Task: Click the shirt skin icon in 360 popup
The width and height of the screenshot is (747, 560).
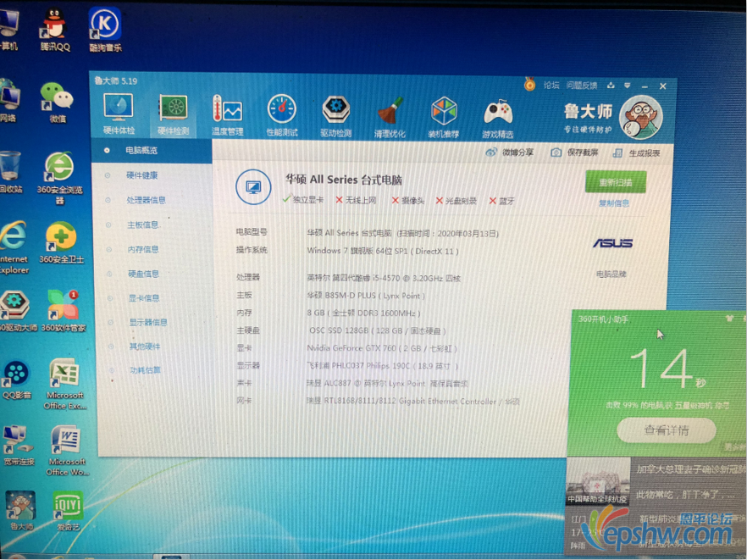Action: point(729,318)
